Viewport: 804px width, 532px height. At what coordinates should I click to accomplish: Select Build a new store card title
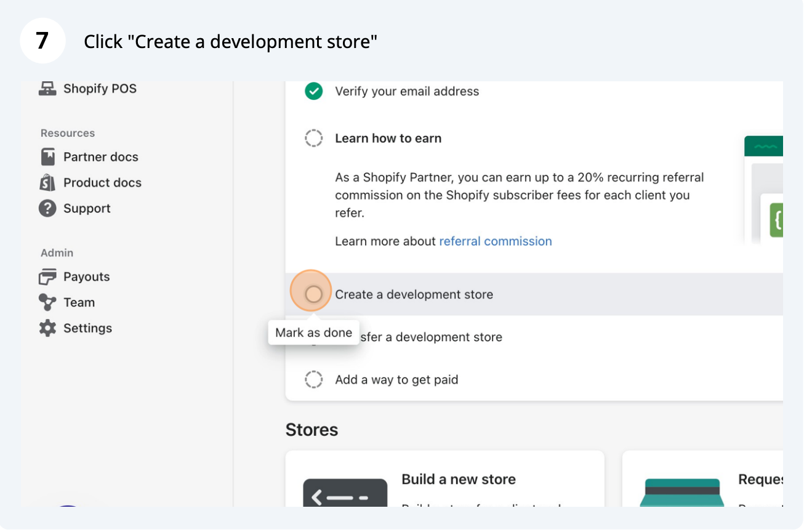pyautogui.click(x=459, y=480)
